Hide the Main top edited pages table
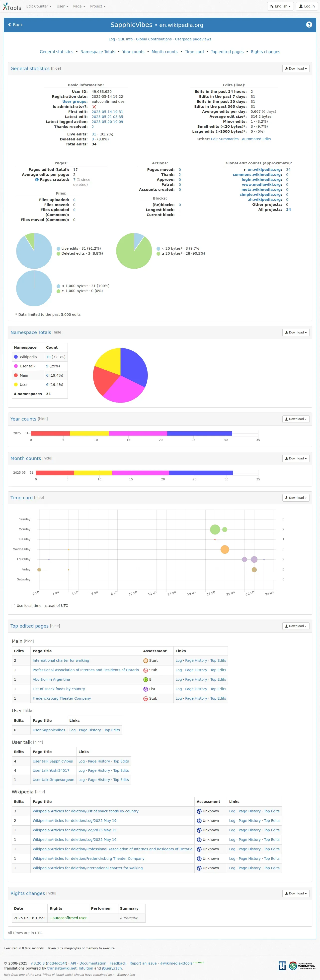 (29, 641)
